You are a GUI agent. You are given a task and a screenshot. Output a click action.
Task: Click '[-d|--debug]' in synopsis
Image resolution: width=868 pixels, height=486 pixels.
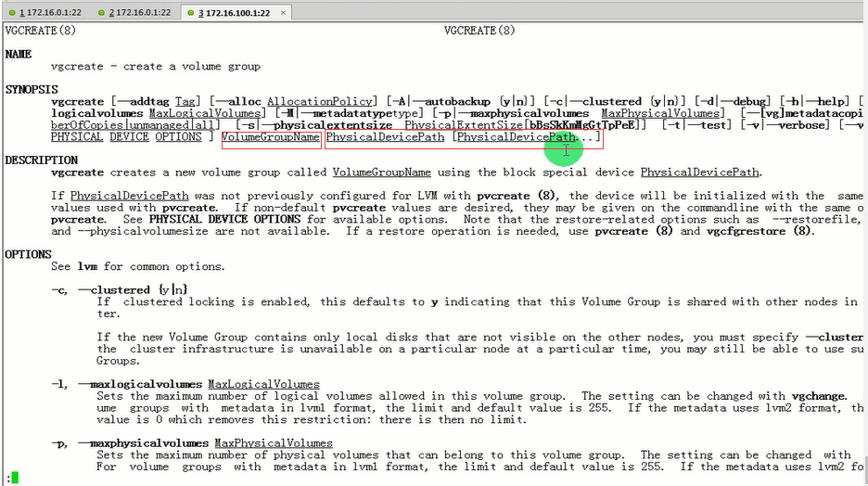pyautogui.click(x=733, y=102)
